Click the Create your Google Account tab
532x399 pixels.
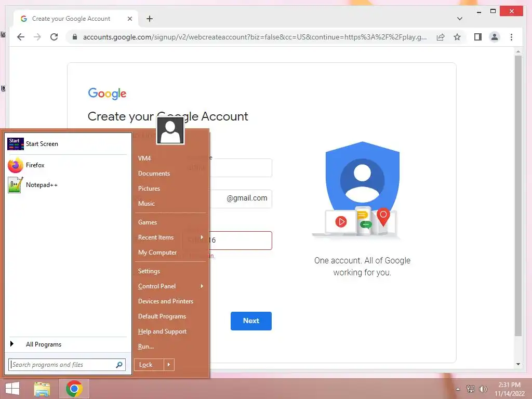pos(76,19)
